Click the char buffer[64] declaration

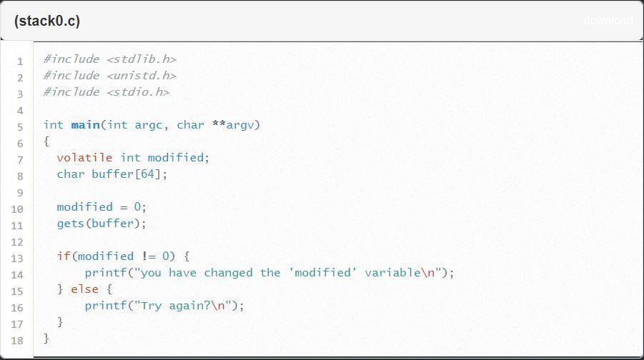pyautogui.click(x=112, y=174)
